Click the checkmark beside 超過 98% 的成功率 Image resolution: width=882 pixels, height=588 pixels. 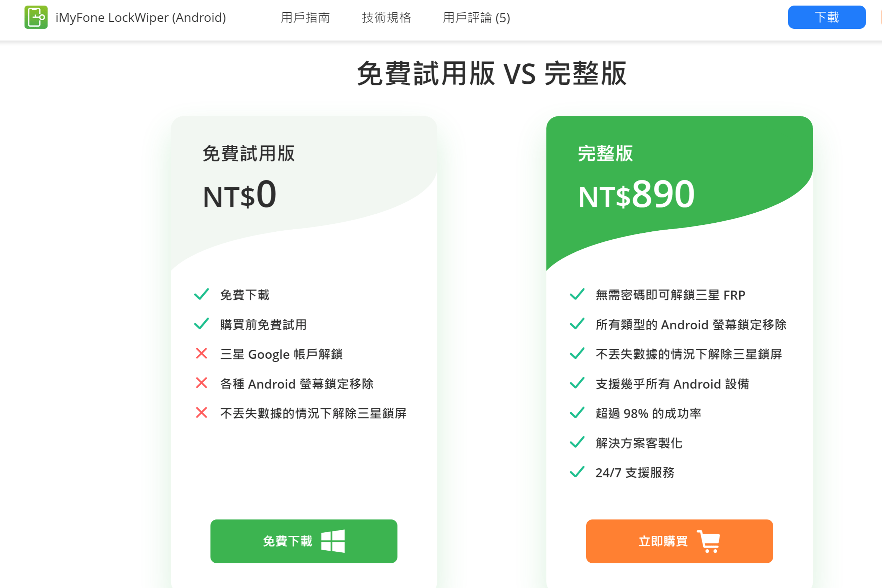(577, 413)
